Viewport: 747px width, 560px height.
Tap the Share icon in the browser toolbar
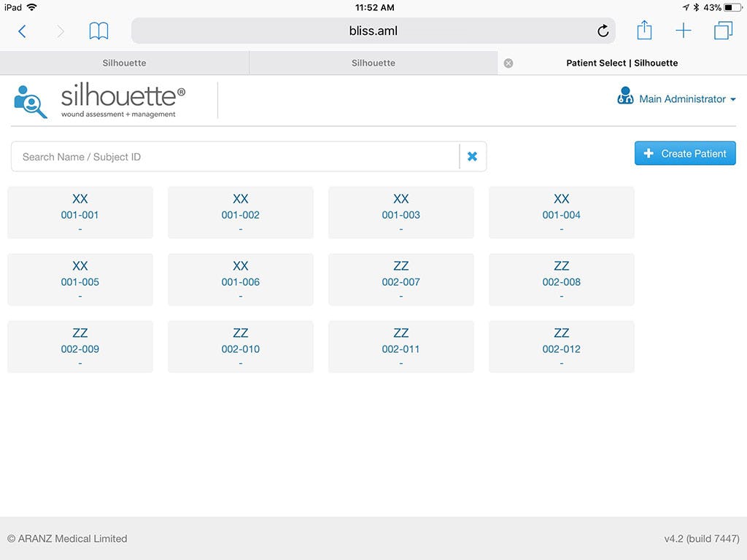pos(644,30)
